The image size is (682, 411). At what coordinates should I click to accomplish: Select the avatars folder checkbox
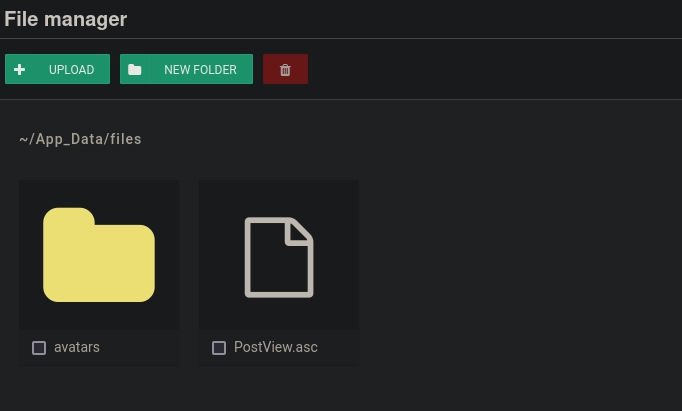39,348
